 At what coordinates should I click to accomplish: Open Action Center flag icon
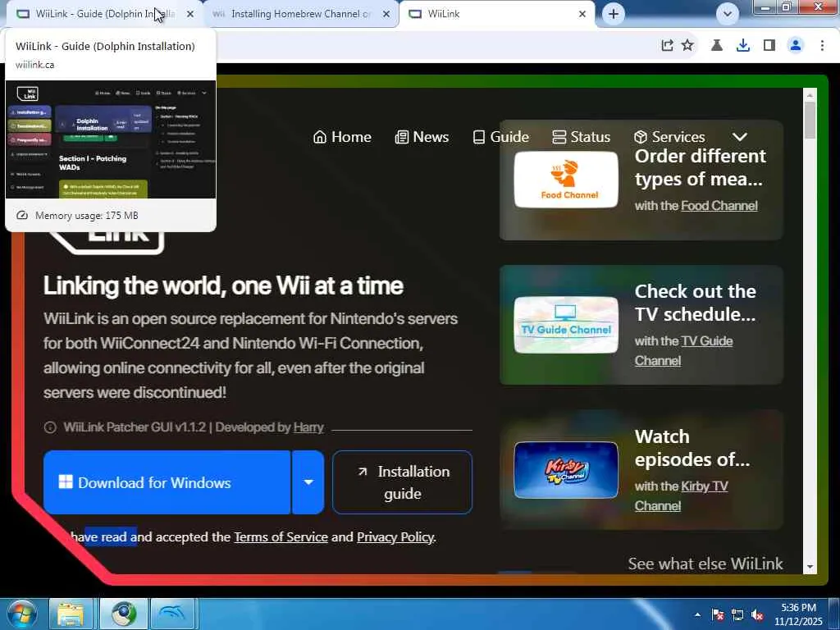tap(717, 614)
